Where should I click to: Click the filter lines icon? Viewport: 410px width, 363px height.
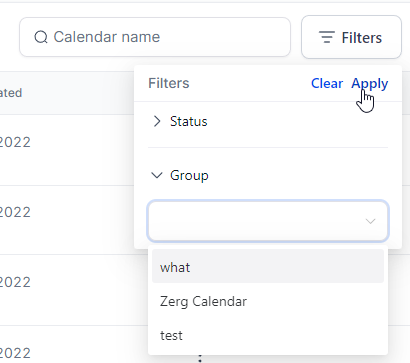click(x=327, y=37)
